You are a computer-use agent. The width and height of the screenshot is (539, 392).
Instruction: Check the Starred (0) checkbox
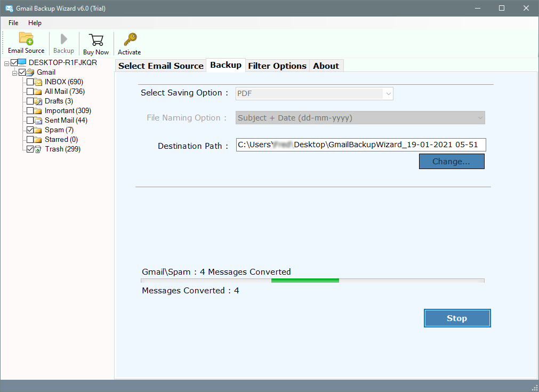click(30, 140)
